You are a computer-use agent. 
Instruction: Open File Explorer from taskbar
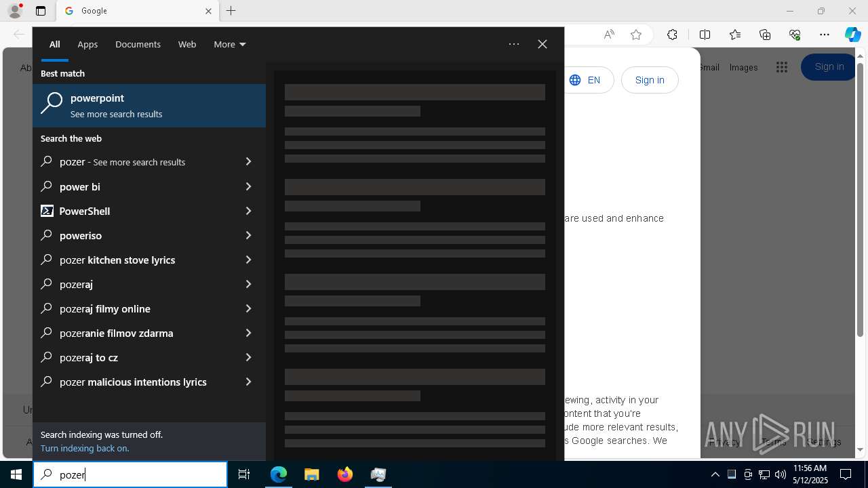coord(312,474)
